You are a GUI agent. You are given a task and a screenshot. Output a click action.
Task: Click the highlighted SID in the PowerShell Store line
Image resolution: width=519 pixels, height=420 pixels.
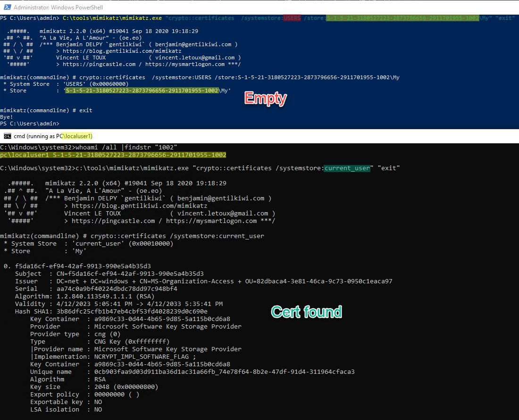point(142,91)
